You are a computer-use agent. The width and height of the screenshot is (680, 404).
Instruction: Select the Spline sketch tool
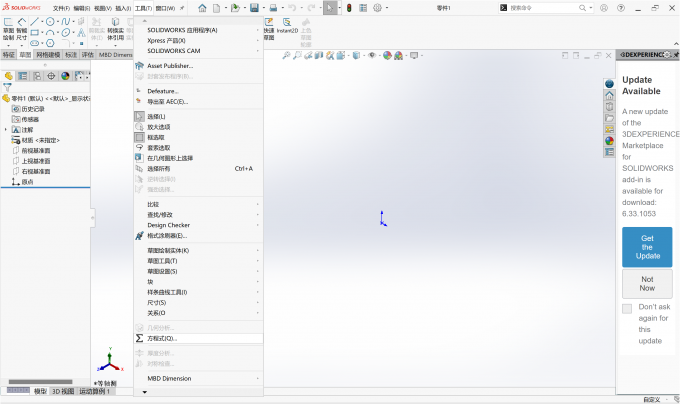(65, 21)
